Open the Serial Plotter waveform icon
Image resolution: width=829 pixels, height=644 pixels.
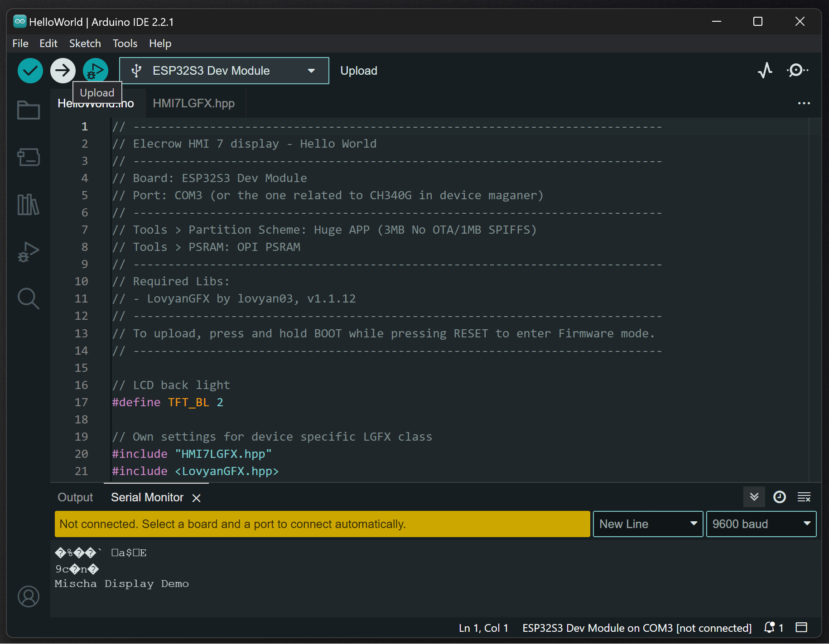765,70
